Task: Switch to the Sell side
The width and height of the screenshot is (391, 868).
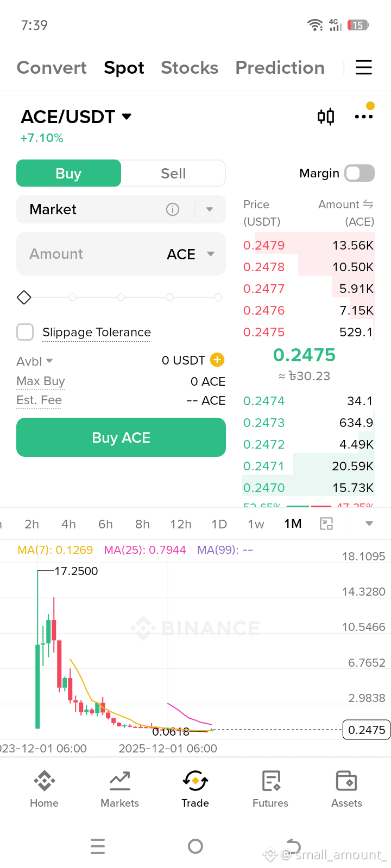Action: click(173, 174)
